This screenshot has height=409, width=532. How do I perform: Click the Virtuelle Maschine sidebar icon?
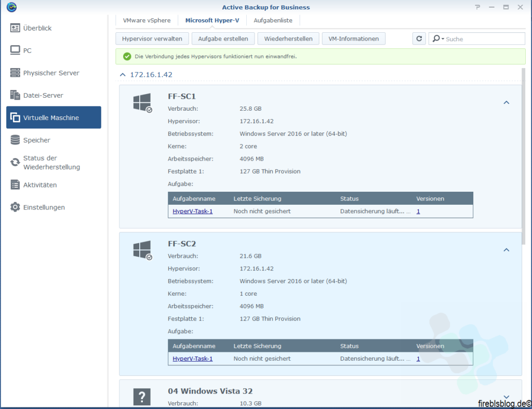pyautogui.click(x=15, y=117)
